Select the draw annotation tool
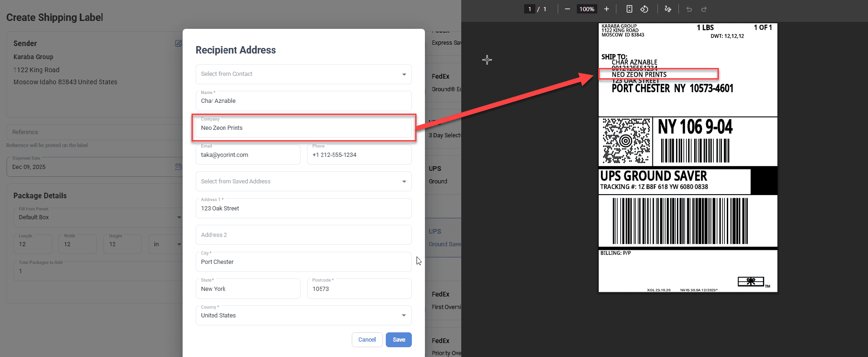Viewport: 868px width, 357px height. (668, 9)
